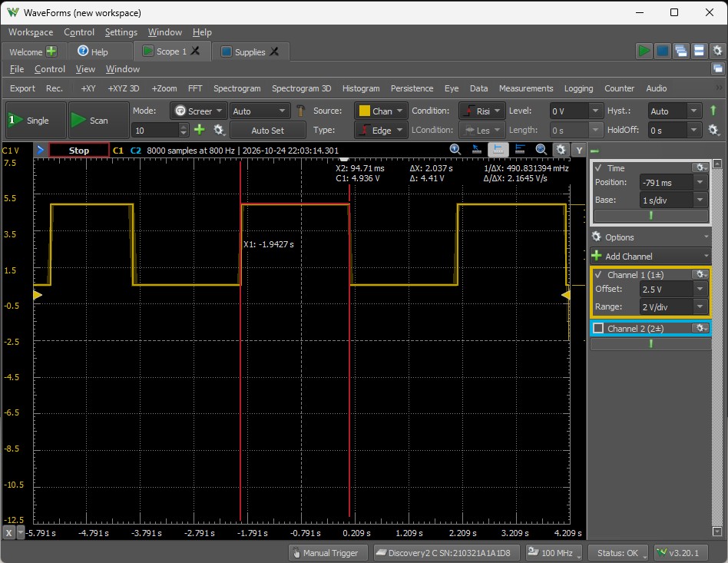The image size is (728, 563).
Task: Open the FFT view
Action: pyautogui.click(x=195, y=88)
